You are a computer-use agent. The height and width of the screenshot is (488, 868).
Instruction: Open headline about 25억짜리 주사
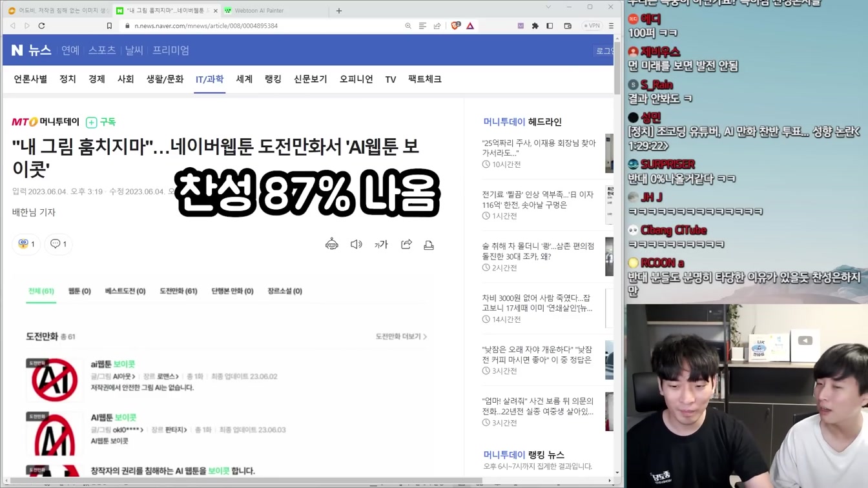539,148
